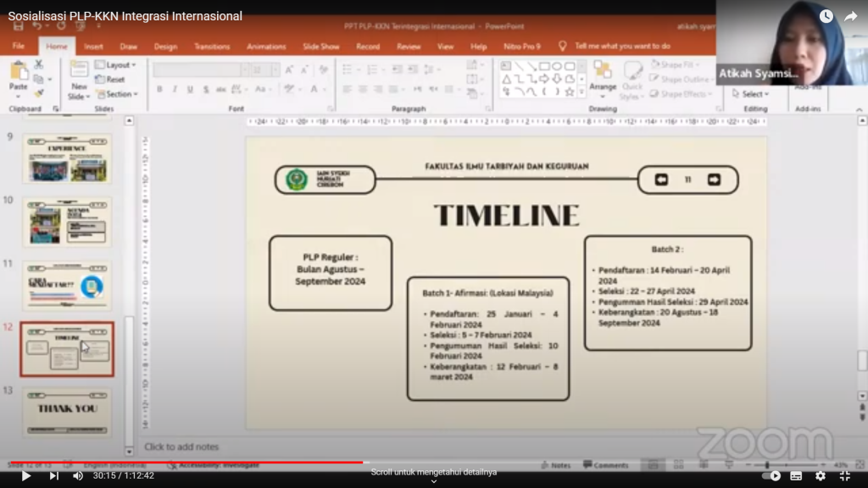The width and height of the screenshot is (868, 488).
Task: Toggle the autoplay switch
Action: 771,475
